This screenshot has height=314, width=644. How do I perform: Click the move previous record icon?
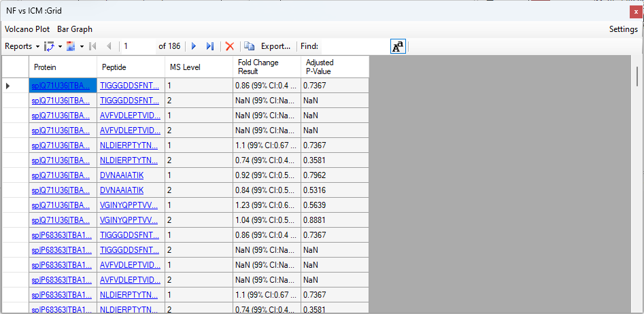(x=109, y=46)
